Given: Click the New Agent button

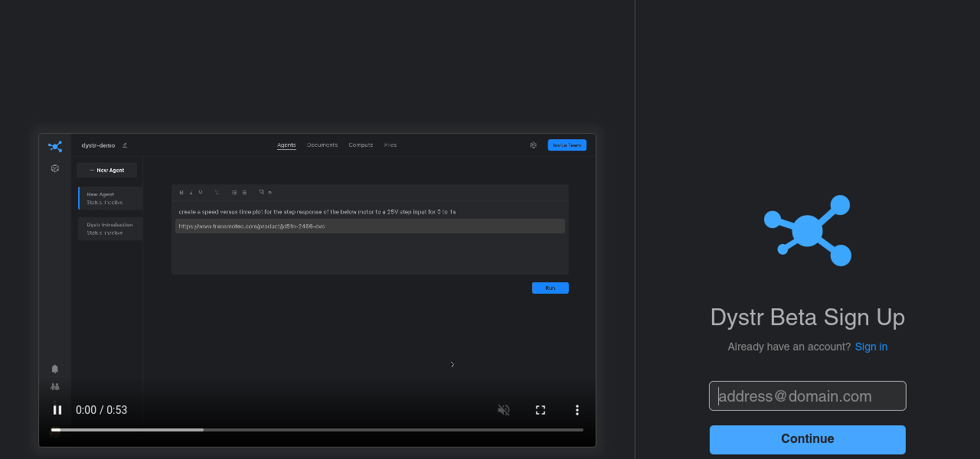Looking at the screenshot, I should pyautogui.click(x=107, y=170).
